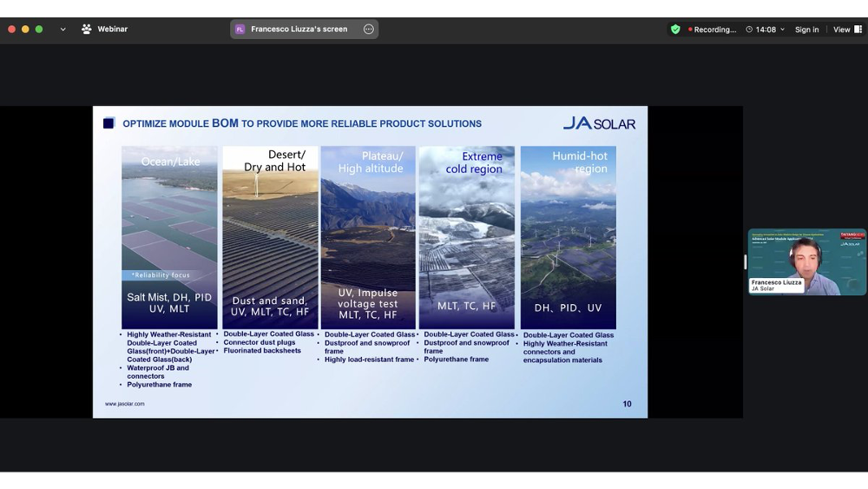Open the View layout menu
This screenshot has height=489, width=868.
847,30
